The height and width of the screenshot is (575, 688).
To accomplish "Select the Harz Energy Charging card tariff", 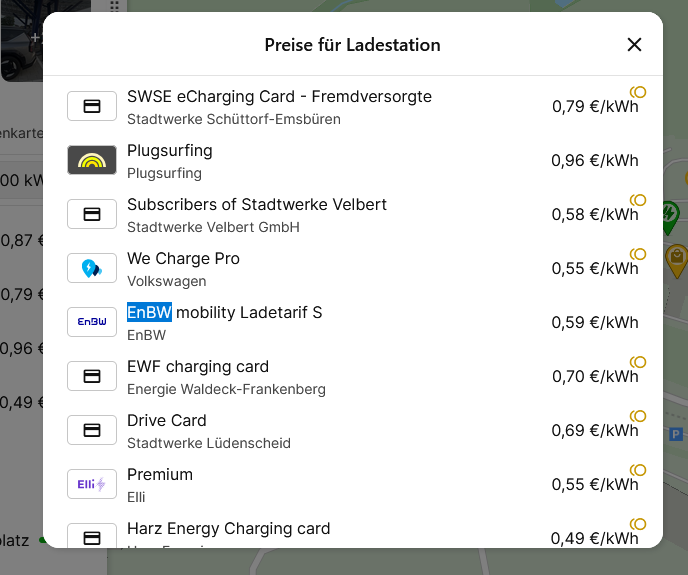I will (228, 528).
